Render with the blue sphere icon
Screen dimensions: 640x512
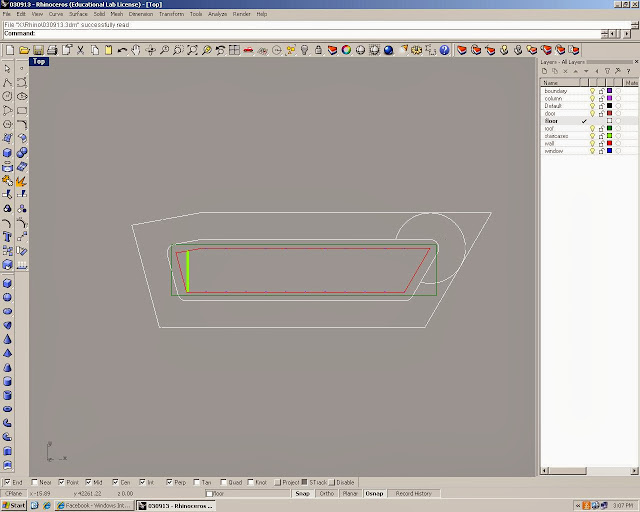click(x=388, y=50)
